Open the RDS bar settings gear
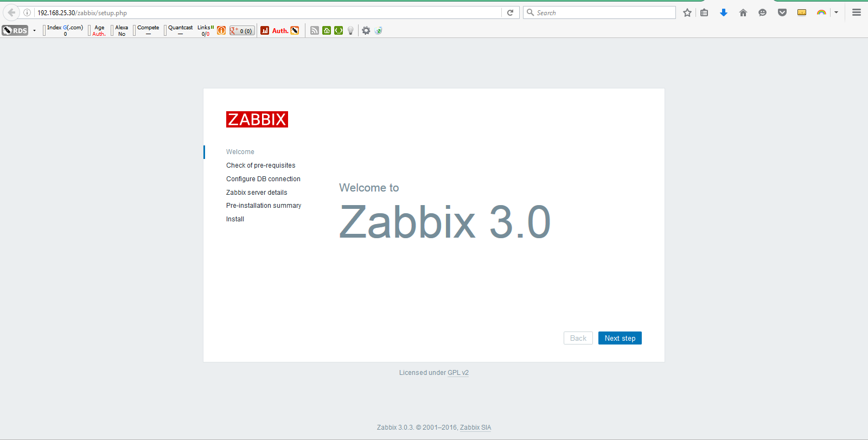Image resolution: width=868 pixels, height=440 pixels. point(366,30)
